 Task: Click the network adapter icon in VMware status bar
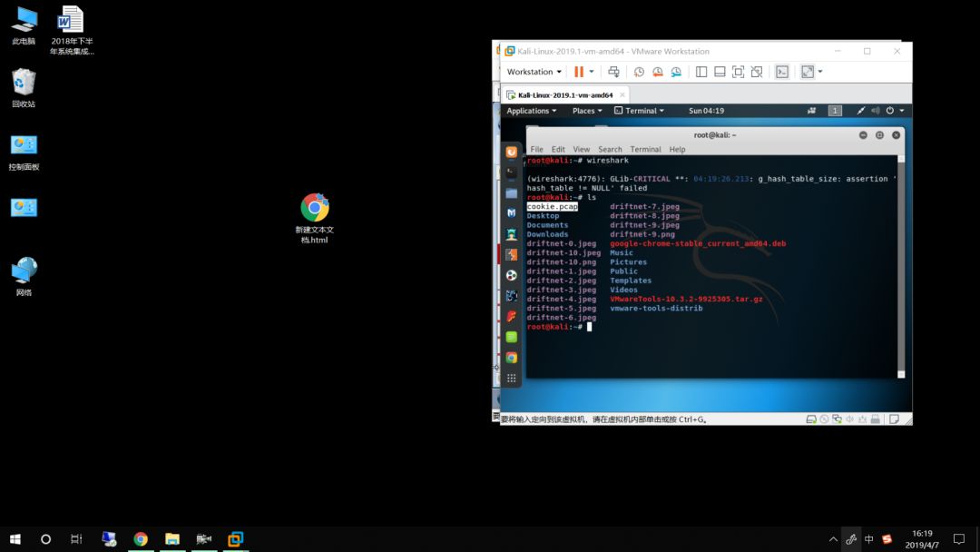pyautogui.click(x=838, y=419)
